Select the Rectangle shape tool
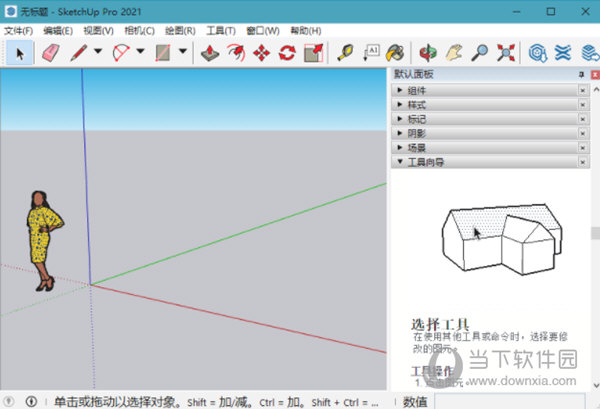 [163, 53]
